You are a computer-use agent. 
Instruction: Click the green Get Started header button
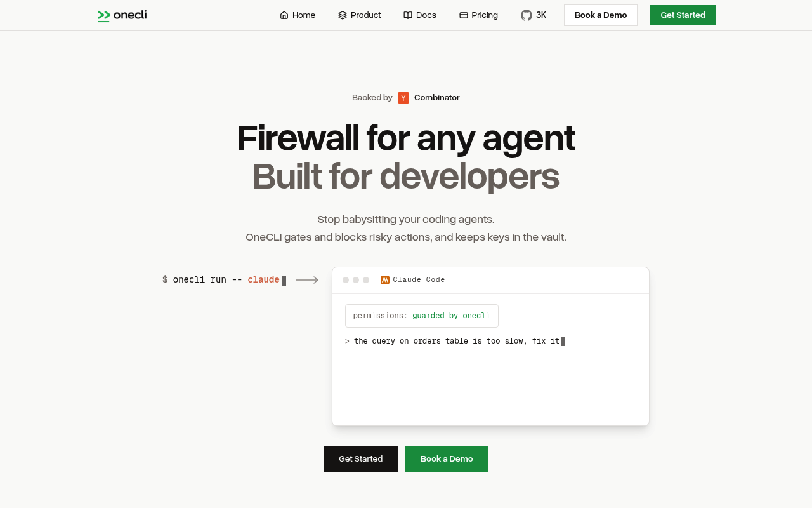(683, 15)
